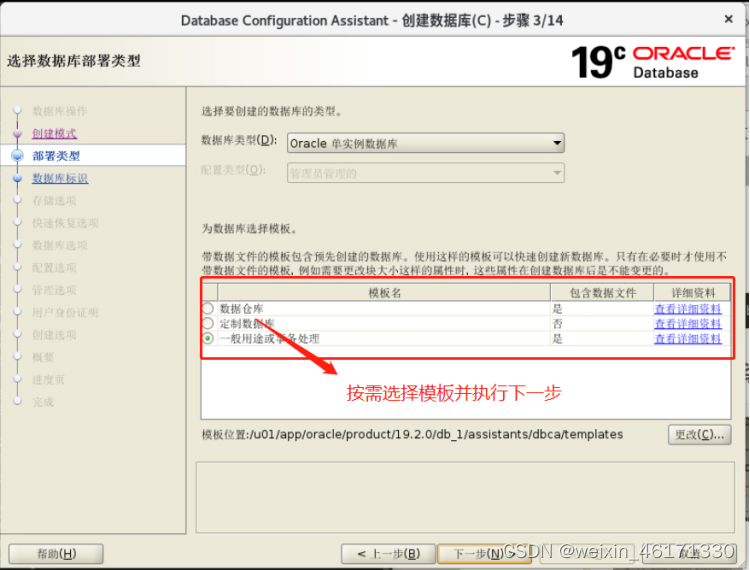Image resolution: width=750 pixels, height=570 pixels.
Task: Click the 更改(C)... button
Action: click(699, 435)
